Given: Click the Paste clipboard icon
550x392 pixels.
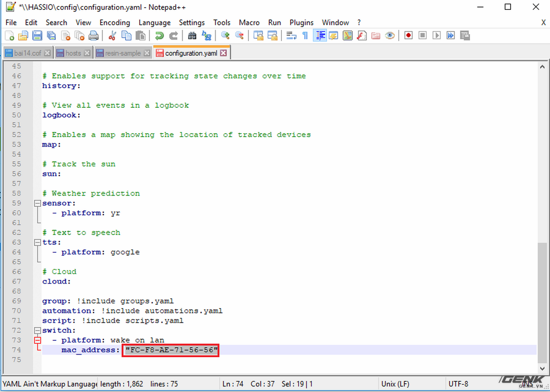Looking at the screenshot, I should tap(141, 36).
